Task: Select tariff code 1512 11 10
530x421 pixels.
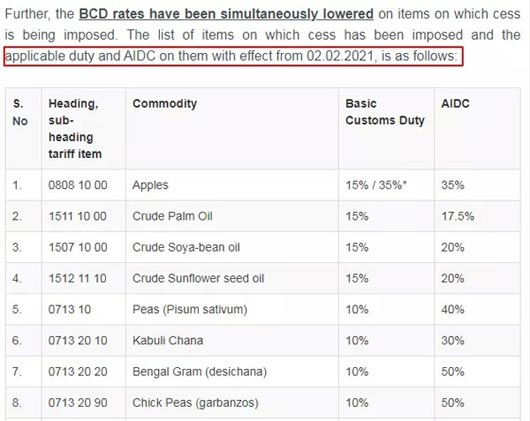Action: [77, 278]
